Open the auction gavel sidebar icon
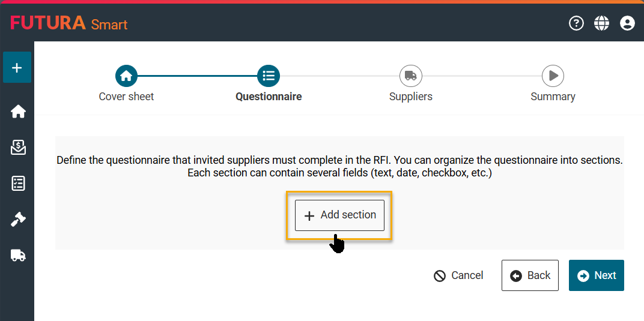644x321 pixels. [x=18, y=220]
